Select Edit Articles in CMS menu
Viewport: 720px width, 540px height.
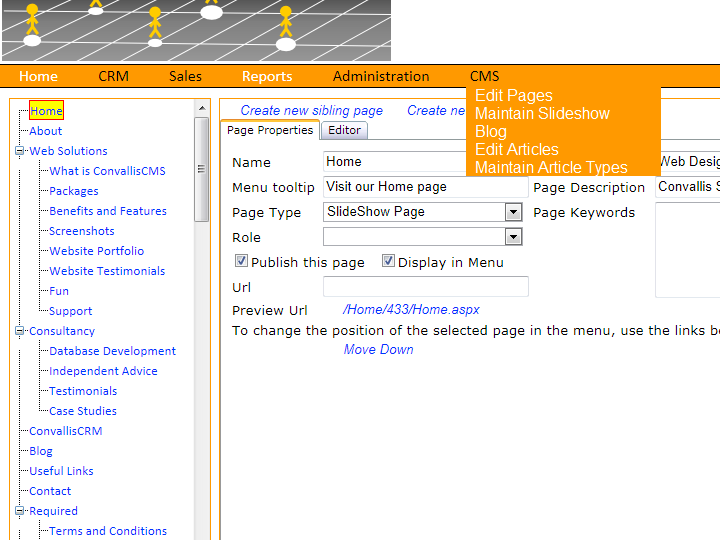516,150
